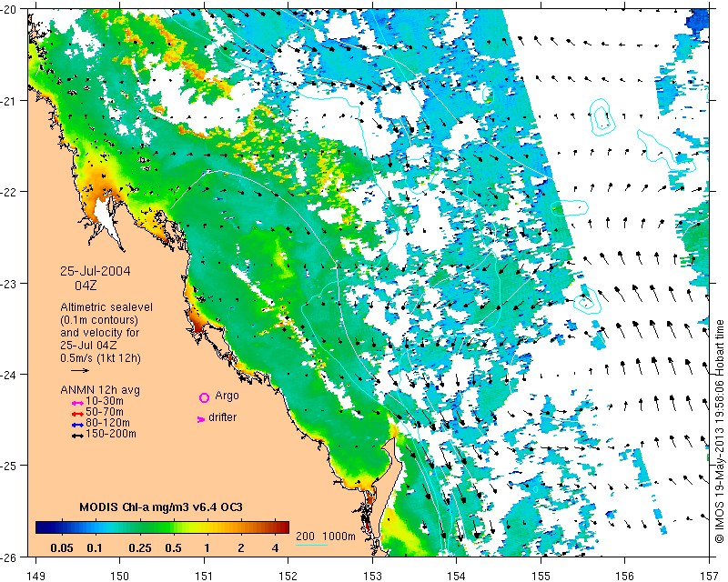The width and height of the screenshot is (728, 582).
Task: Click the 04Z time label
Action: point(86,286)
